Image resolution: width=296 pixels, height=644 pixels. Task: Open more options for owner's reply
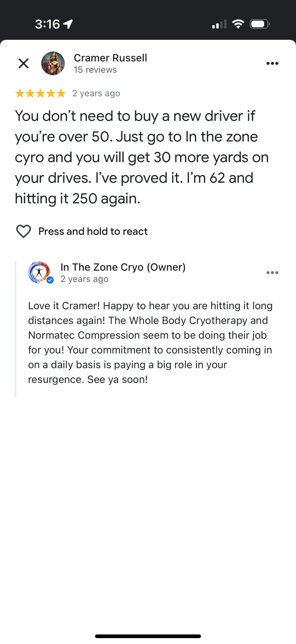(272, 273)
